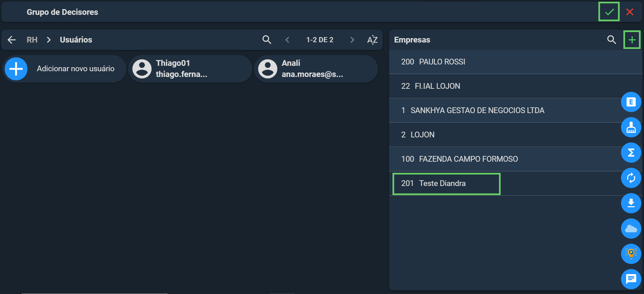Click the Empresas panel title
Image resolution: width=644 pixels, height=294 pixels.
click(x=412, y=40)
